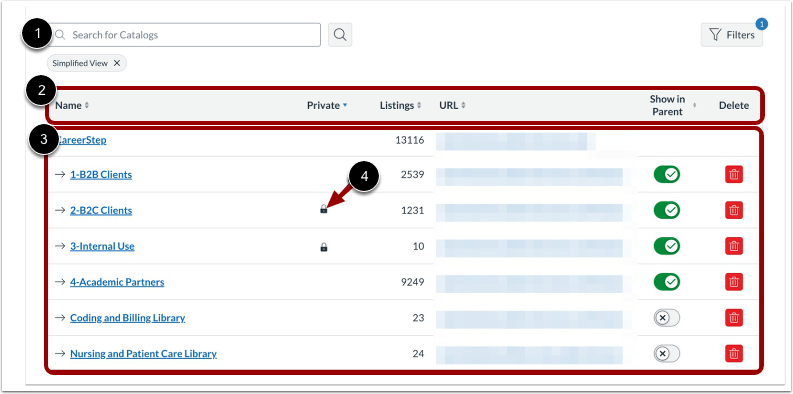This screenshot has width=793, height=394.
Task: Click the 13116 listings count
Action: 410,140
